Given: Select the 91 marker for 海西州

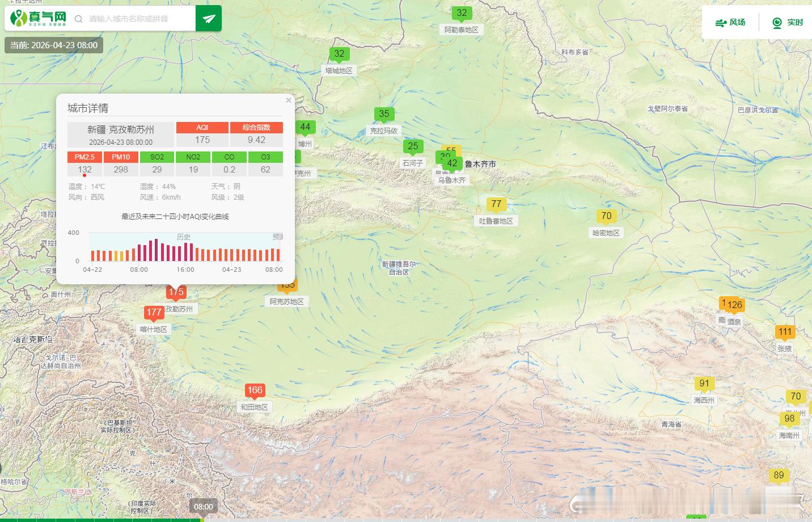Looking at the screenshot, I should click(x=704, y=384).
